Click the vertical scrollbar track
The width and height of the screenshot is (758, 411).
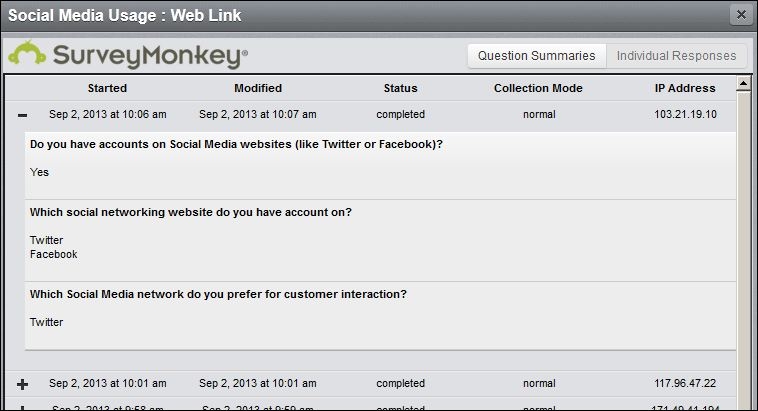point(743,250)
